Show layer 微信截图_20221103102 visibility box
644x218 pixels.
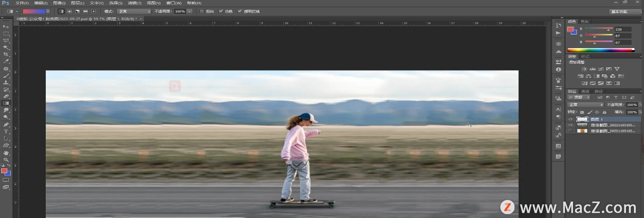(x=570, y=131)
